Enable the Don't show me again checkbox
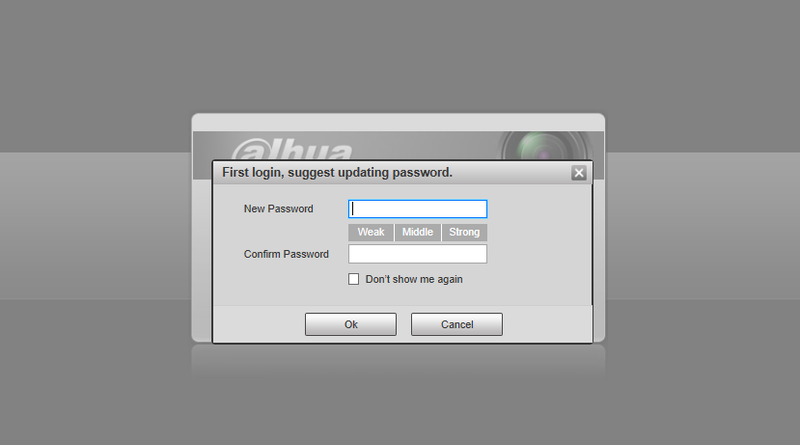This screenshot has width=800, height=445. click(354, 279)
